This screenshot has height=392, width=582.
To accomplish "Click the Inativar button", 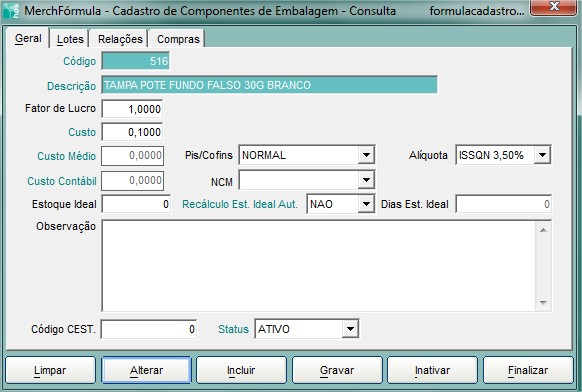I will point(432,370).
